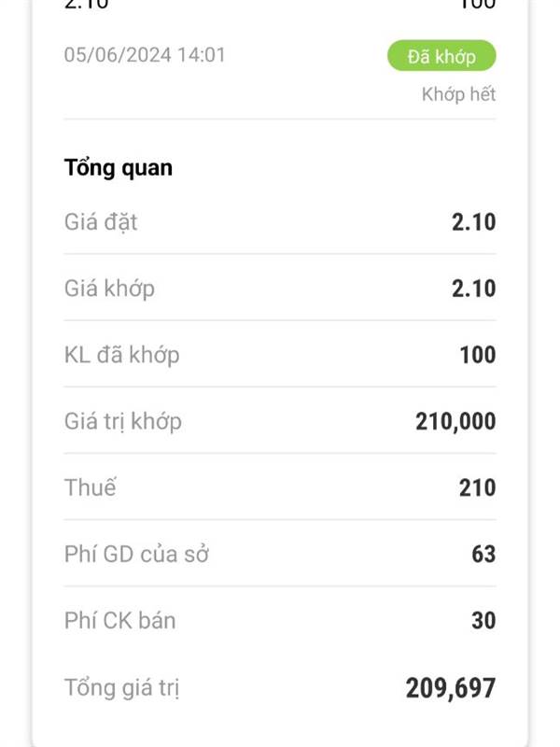Select the selling fee value 30
This screenshot has height=747, width=560.
click(483, 621)
